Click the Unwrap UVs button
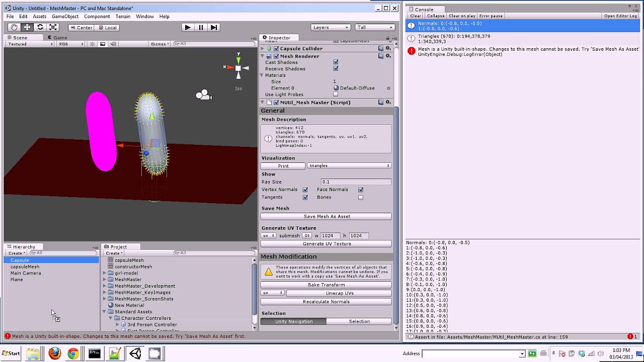Screen dimensions: 644x362 [339, 293]
